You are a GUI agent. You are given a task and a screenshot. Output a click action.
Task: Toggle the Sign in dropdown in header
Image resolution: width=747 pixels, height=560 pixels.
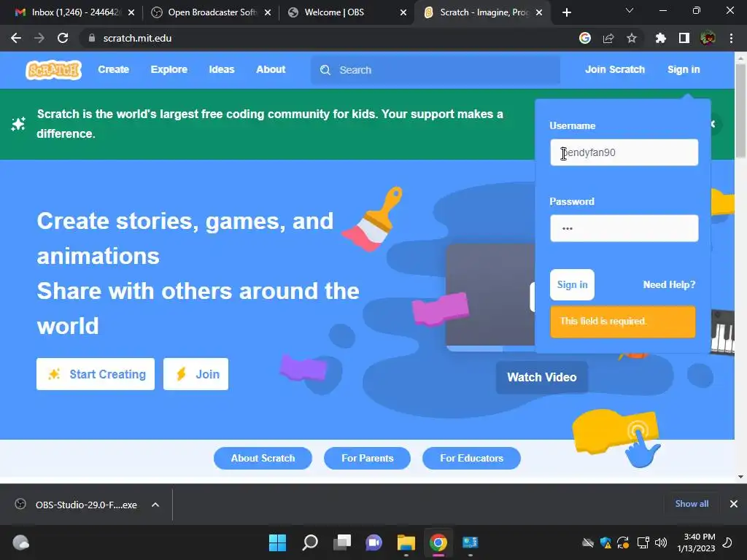click(683, 69)
